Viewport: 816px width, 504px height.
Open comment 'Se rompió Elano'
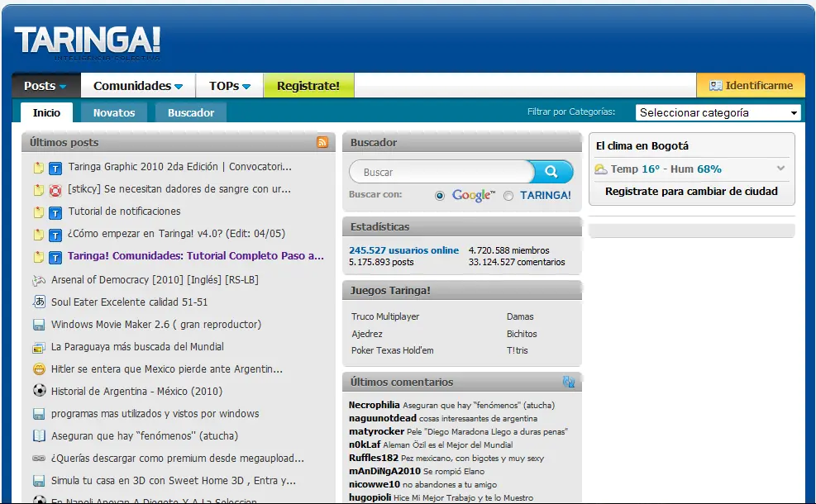454,471
